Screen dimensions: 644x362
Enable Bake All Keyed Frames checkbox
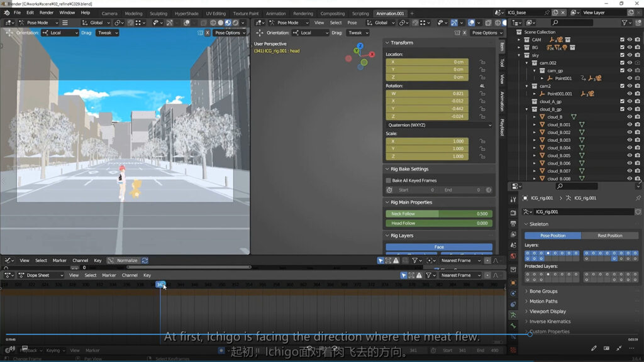(389, 180)
